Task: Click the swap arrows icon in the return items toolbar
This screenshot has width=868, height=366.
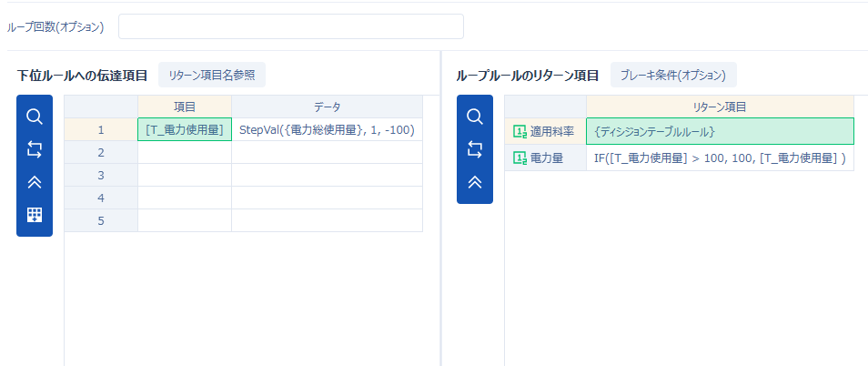Action: click(474, 149)
